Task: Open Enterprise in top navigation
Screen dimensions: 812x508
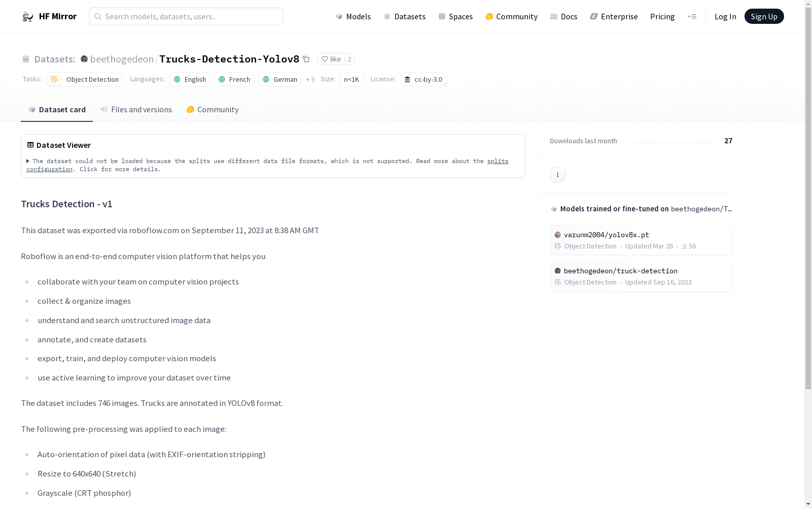Action: point(614,16)
